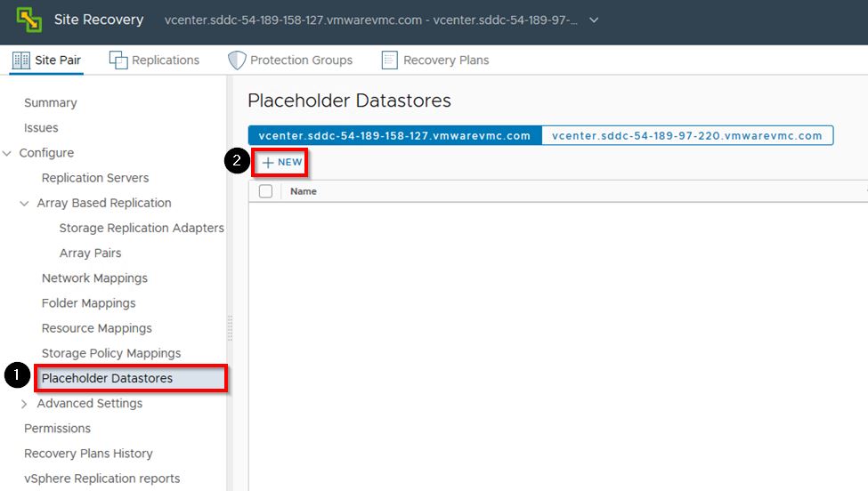Click the Placeholder Datastores page heading

(x=349, y=101)
